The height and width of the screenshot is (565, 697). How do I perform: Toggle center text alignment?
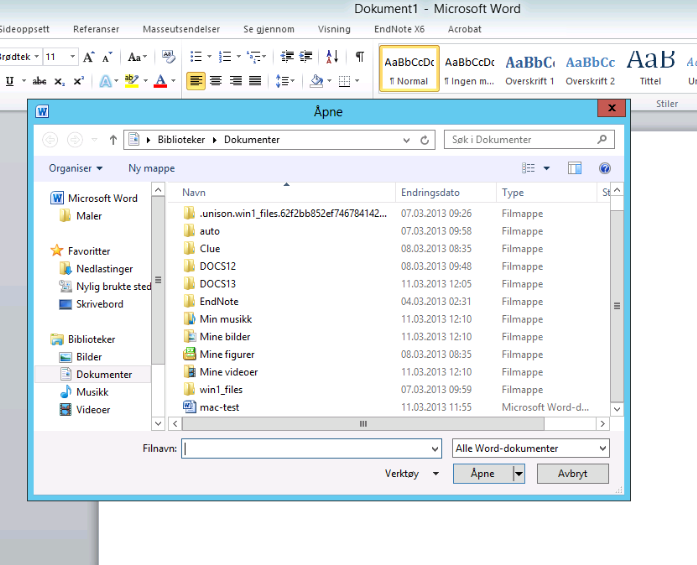pyautogui.click(x=216, y=81)
